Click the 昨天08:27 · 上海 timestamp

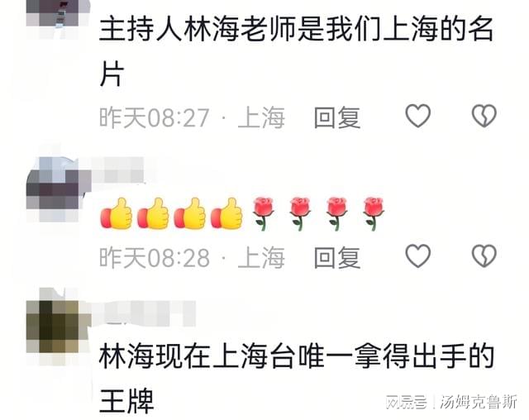[192, 117]
